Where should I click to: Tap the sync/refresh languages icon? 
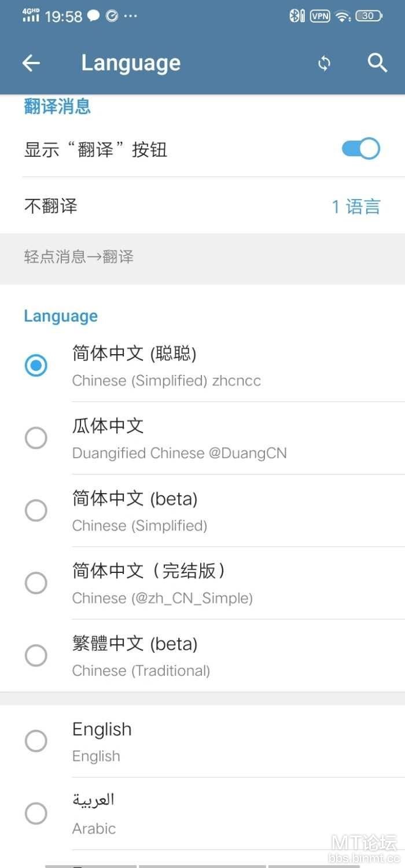[x=325, y=63]
